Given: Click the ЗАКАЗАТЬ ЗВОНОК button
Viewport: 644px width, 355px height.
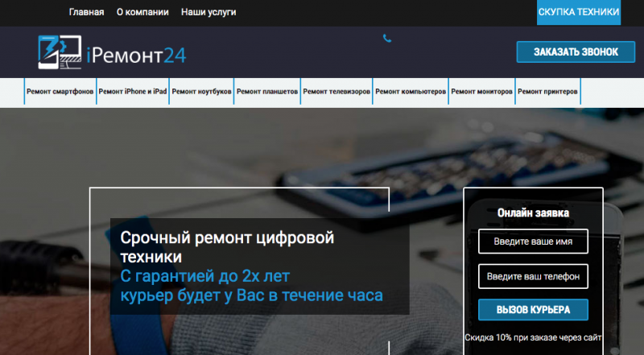Looking at the screenshot, I should pos(576,52).
